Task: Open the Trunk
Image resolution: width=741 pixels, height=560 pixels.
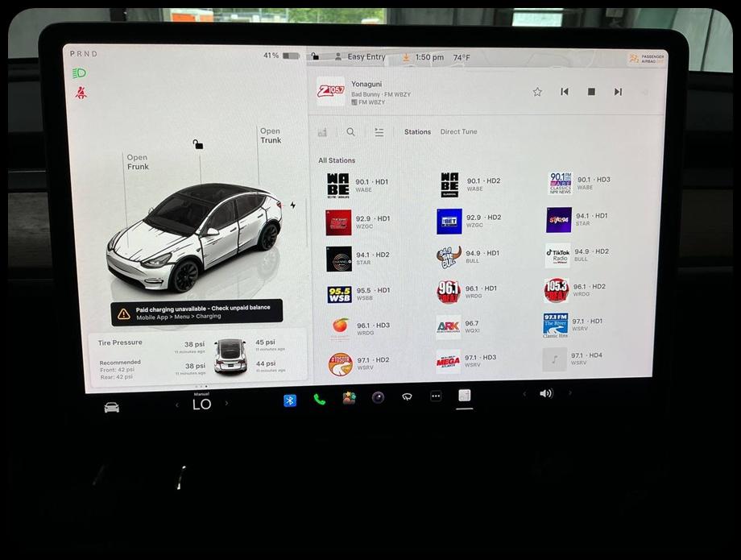Action: pyautogui.click(x=271, y=135)
